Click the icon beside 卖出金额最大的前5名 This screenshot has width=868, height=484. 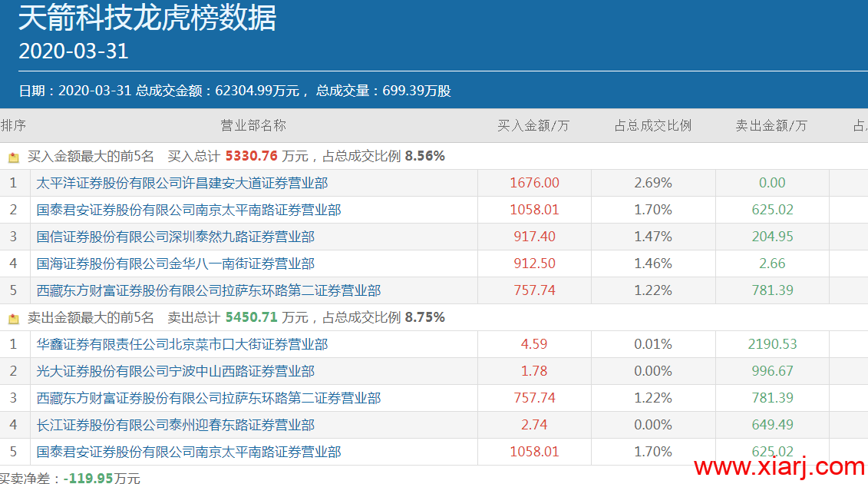click(14, 319)
